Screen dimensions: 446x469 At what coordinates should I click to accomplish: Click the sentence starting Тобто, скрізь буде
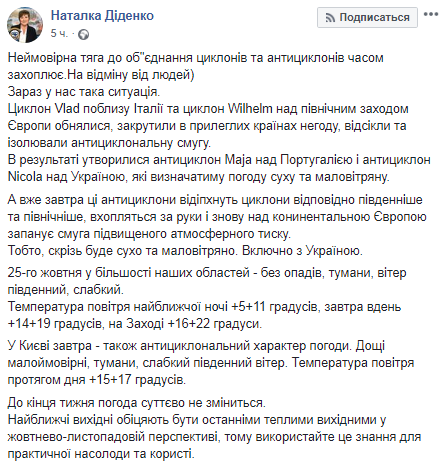pyautogui.click(x=185, y=250)
